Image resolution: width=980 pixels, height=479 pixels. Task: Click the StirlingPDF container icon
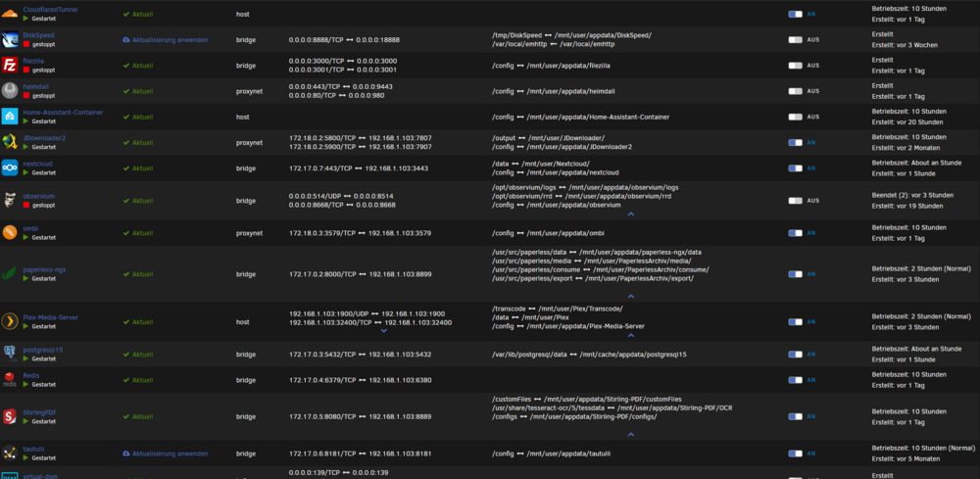pyautogui.click(x=10, y=416)
